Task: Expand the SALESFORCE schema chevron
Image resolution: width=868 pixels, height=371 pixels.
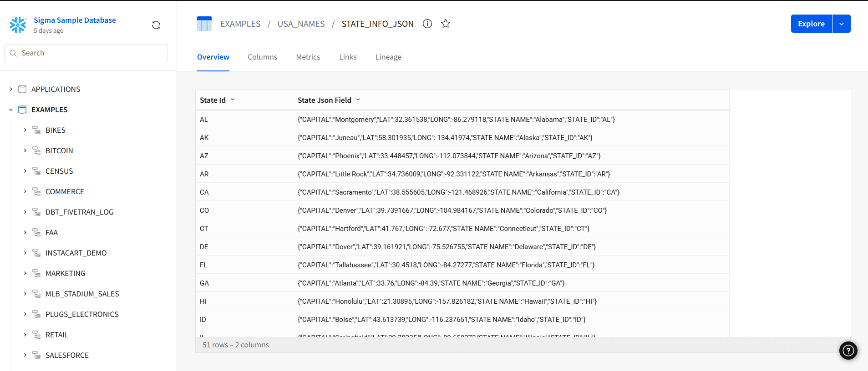Action: [x=25, y=355]
